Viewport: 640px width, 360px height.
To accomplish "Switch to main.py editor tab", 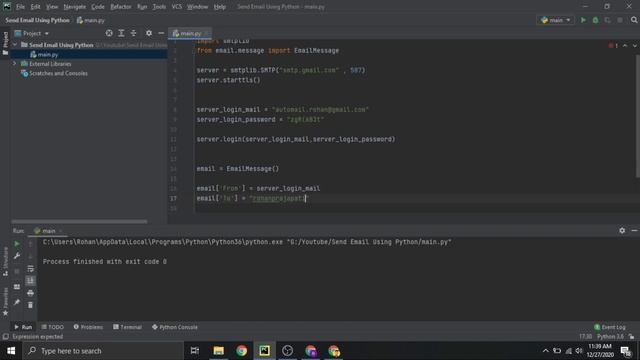I will pos(191,33).
